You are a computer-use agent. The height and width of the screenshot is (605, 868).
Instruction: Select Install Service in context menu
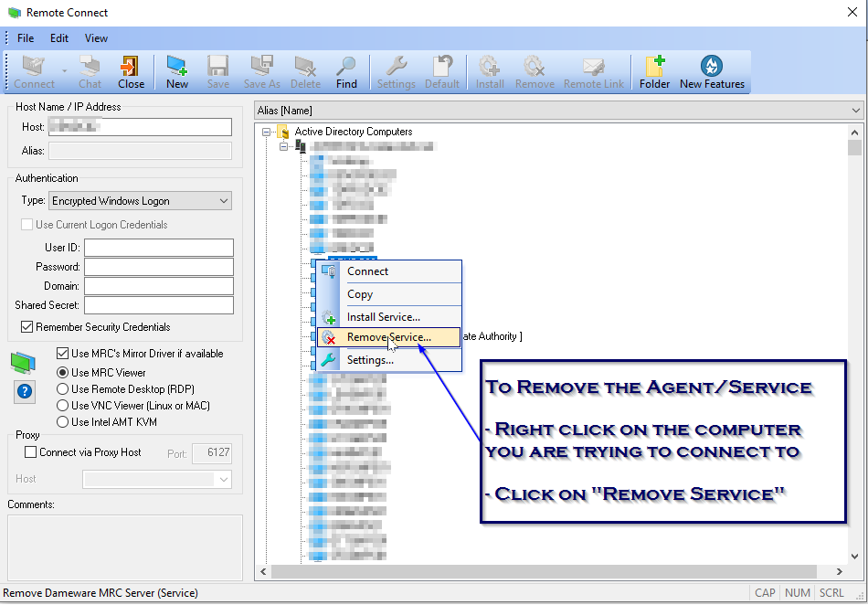383,317
